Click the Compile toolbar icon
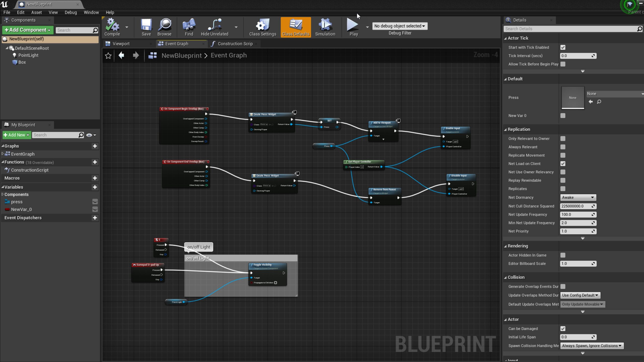This screenshot has width=644, height=362. pyautogui.click(x=112, y=27)
